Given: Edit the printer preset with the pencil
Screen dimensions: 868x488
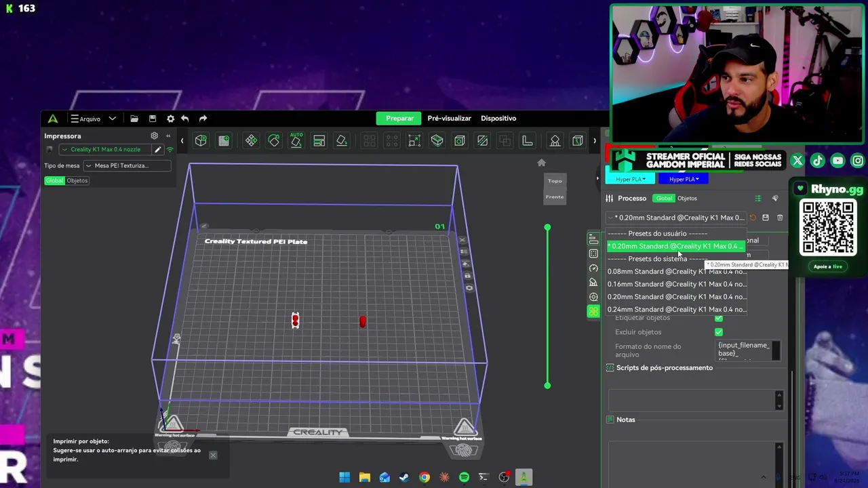Looking at the screenshot, I should 158,150.
